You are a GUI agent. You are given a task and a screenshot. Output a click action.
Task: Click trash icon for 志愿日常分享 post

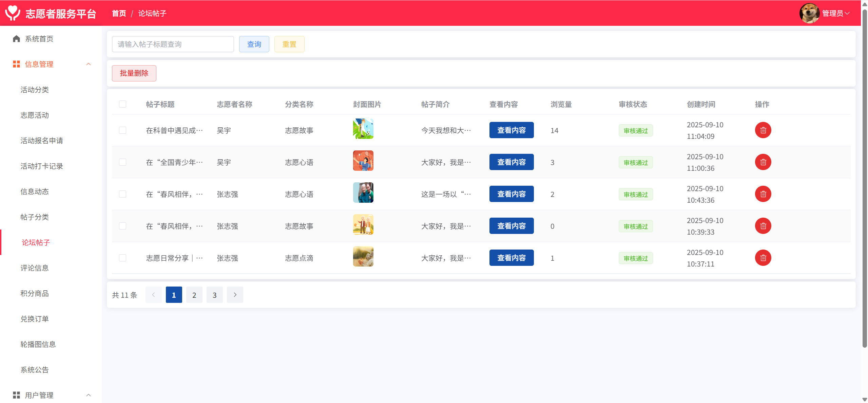[x=763, y=258]
